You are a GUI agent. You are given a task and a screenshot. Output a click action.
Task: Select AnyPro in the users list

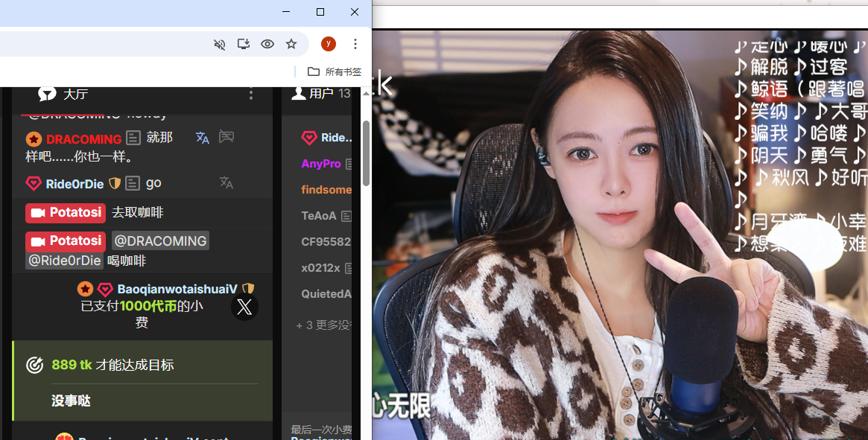point(321,164)
